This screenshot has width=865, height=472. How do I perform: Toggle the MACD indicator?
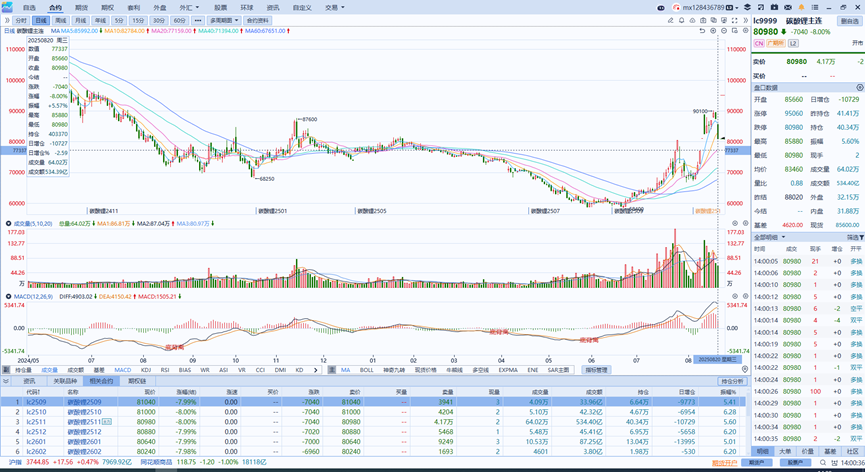point(122,370)
